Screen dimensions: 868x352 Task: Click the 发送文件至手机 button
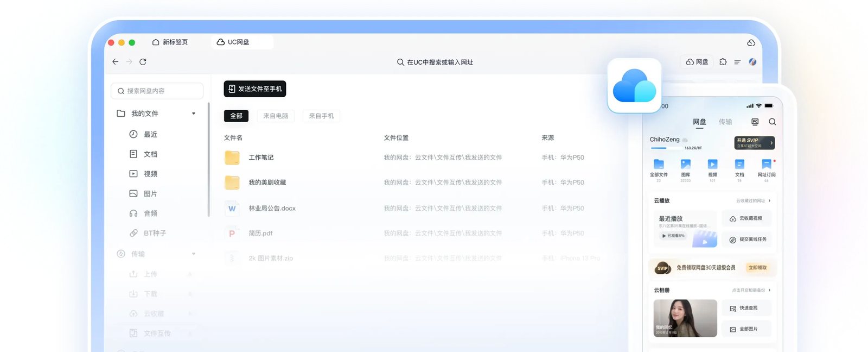(255, 89)
